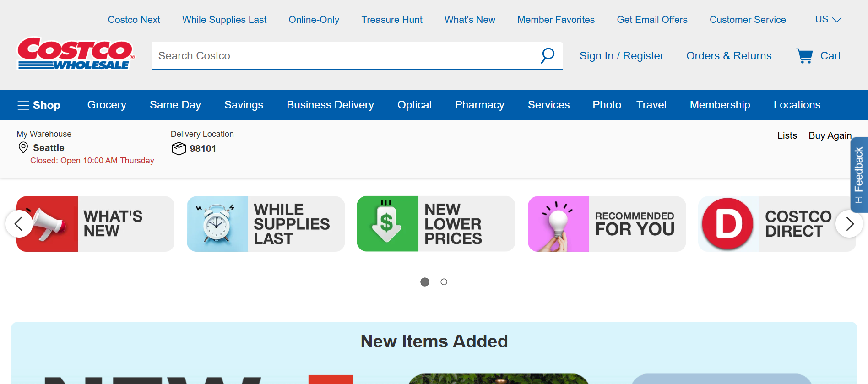Advance carousel with right arrow
The image size is (868, 384).
pyautogui.click(x=850, y=224)
